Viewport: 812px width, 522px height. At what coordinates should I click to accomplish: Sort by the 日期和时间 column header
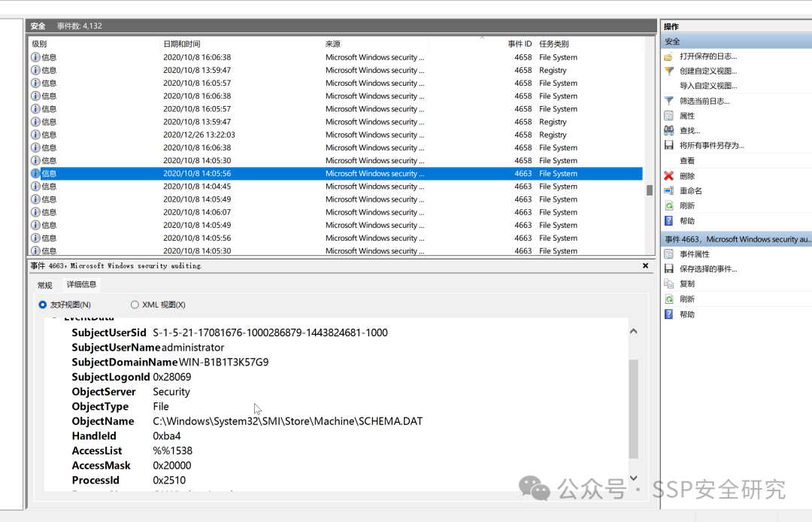pyautogui.click(x=240, y=44)
